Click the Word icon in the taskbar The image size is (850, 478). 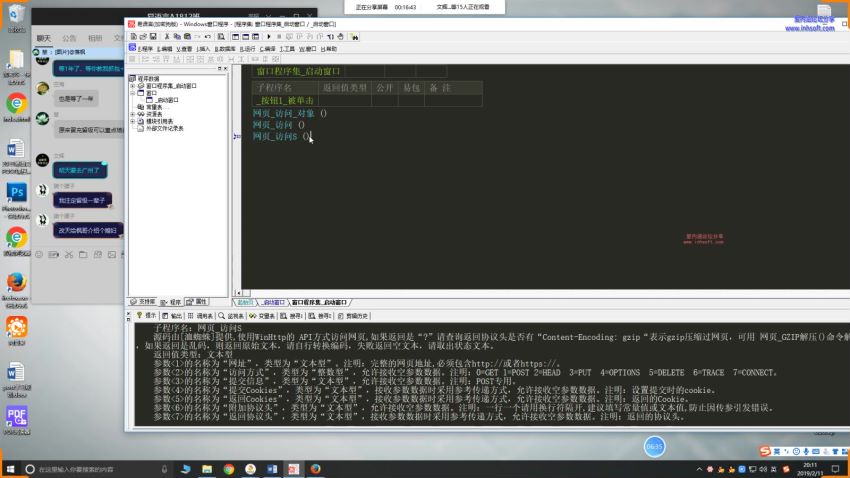click(270, 468)
